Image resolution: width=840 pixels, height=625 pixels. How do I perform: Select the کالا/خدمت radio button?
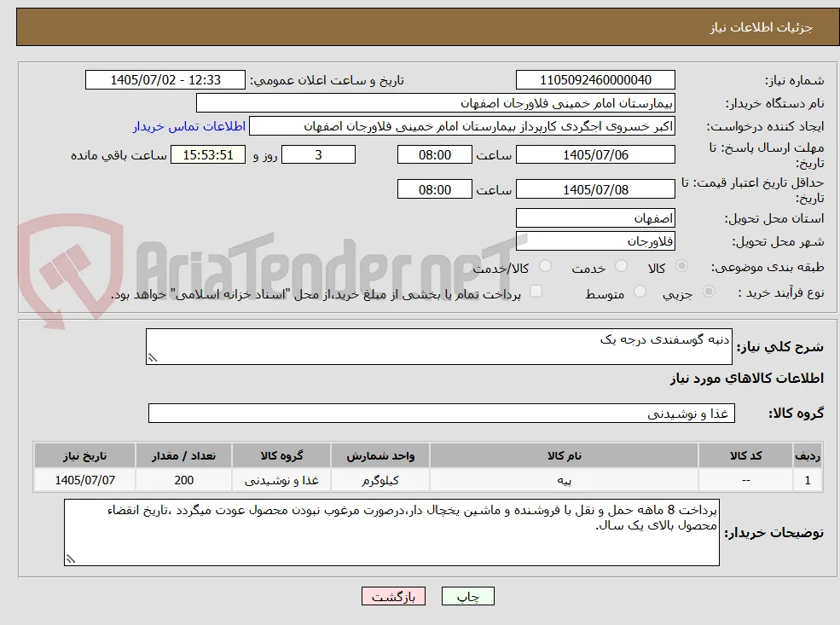545,266
